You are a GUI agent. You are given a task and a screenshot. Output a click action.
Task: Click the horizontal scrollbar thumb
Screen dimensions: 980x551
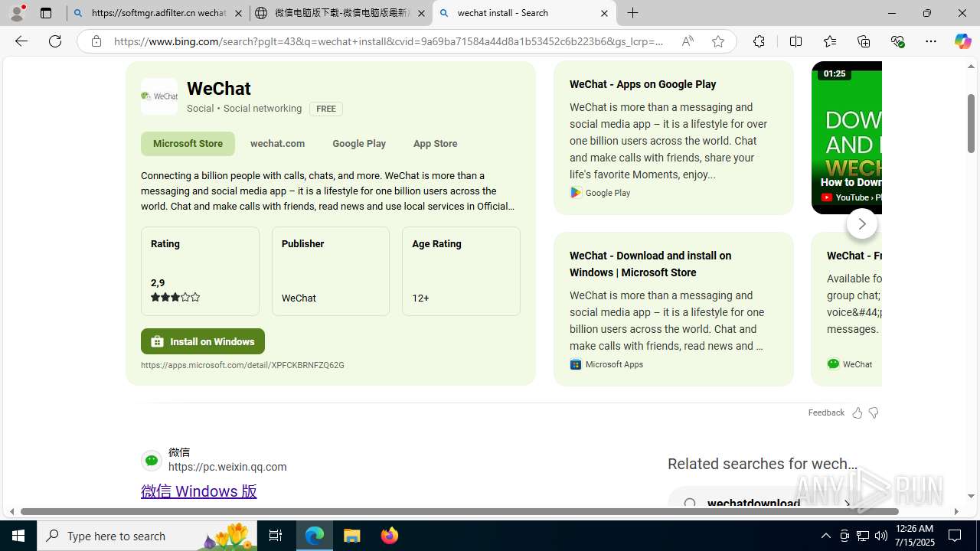coord(459,511)
